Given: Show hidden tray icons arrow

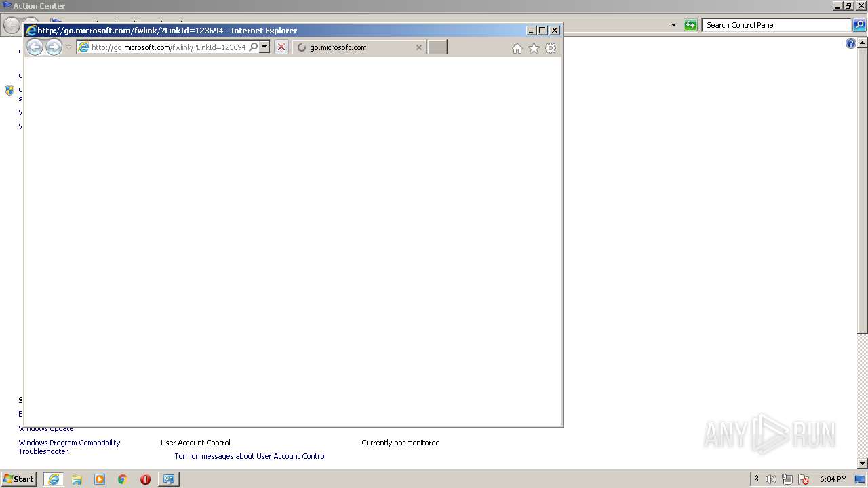Looking at the screenshot, I should tap(756, 479).
